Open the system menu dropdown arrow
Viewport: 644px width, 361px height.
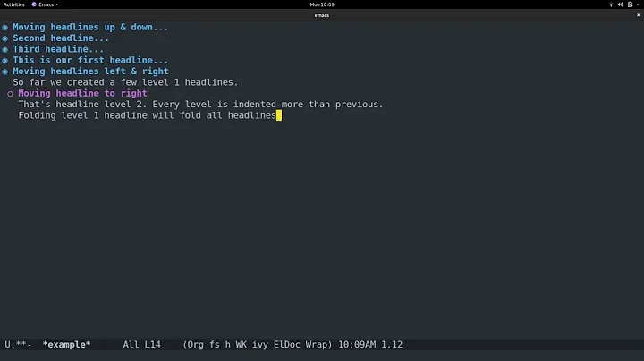point(638,4)
